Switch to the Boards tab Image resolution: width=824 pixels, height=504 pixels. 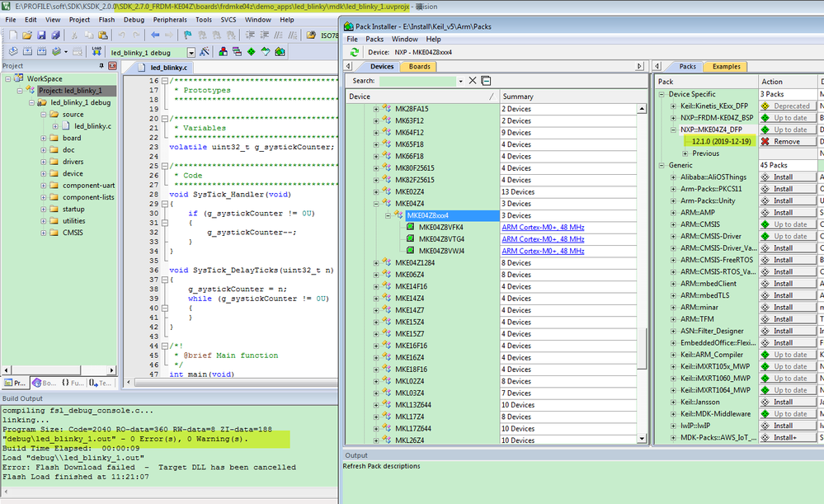point(420,66)
